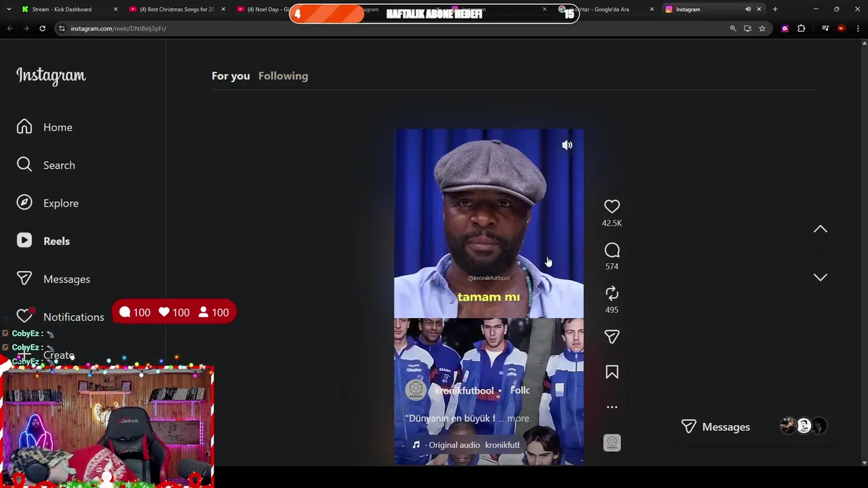The height and width of the screenshot is (488, 868).
Task: Open Instagram Search from the sidebar
Action: point(46,165)
